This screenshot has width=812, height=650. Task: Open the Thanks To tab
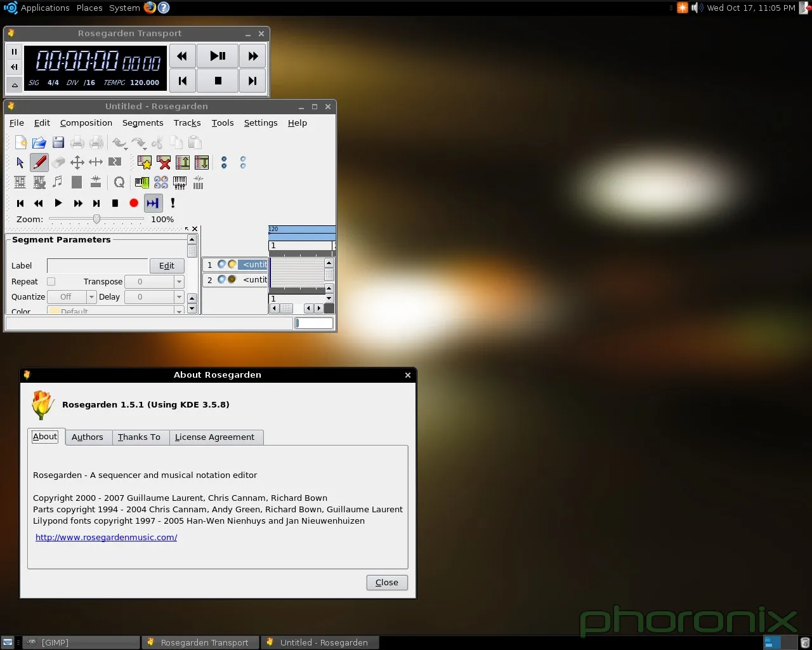[x=139, y=437]
